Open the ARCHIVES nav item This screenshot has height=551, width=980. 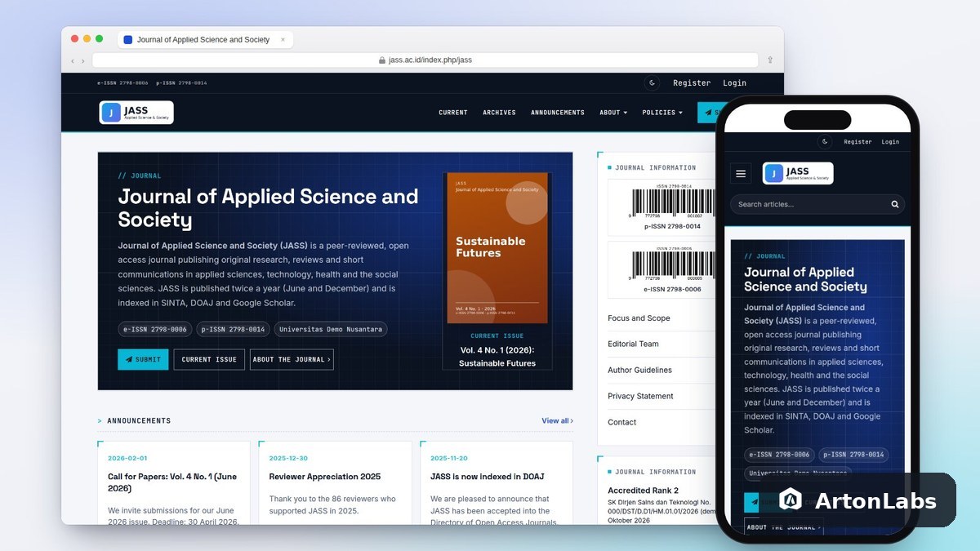pyautogui.click(x=499, y=113)
